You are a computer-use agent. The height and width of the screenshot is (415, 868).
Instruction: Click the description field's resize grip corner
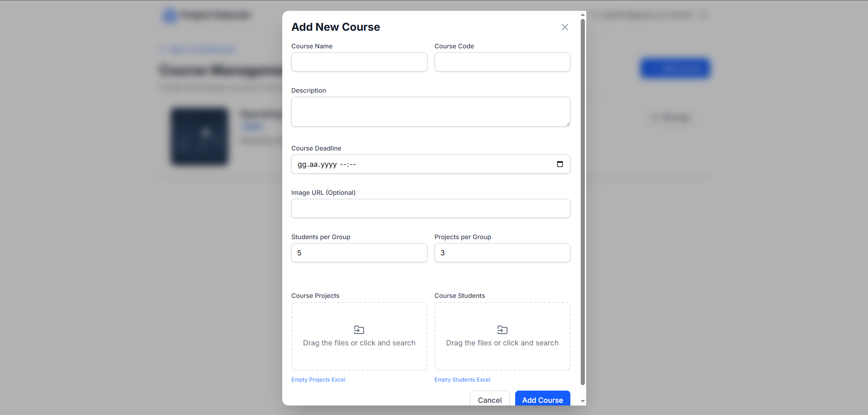pos(567,123)
